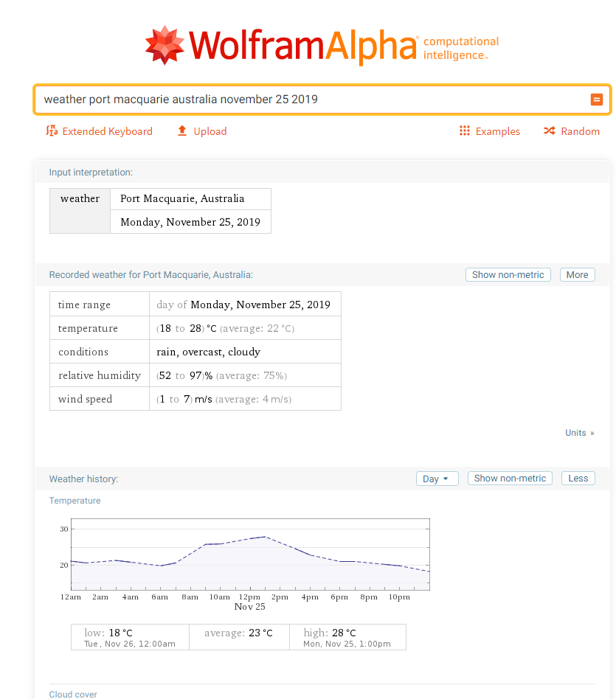616x699 pixels.
Task: Click the 'average: 23 °C' summary cell
Action: [239, 637]
